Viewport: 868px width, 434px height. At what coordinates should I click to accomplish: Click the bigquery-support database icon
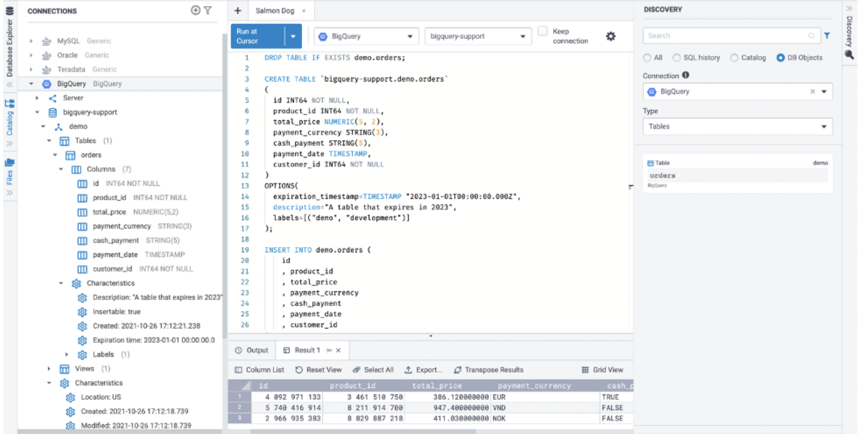point(53,113)
